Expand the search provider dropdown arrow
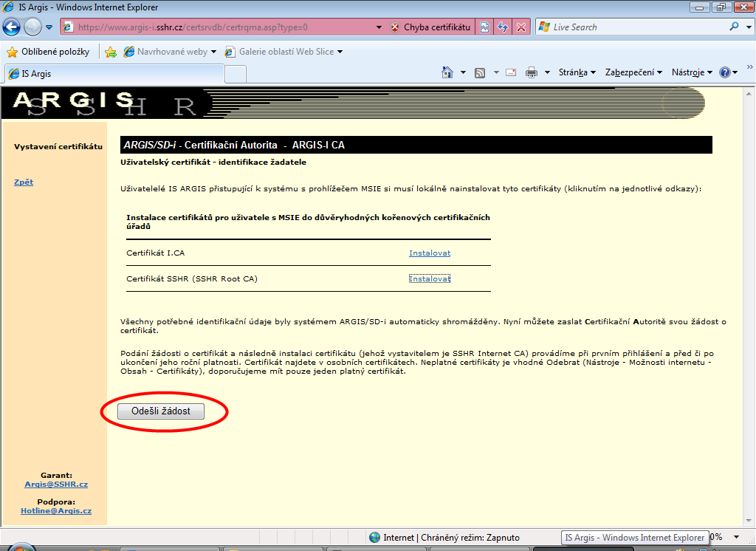 [749, 27]
